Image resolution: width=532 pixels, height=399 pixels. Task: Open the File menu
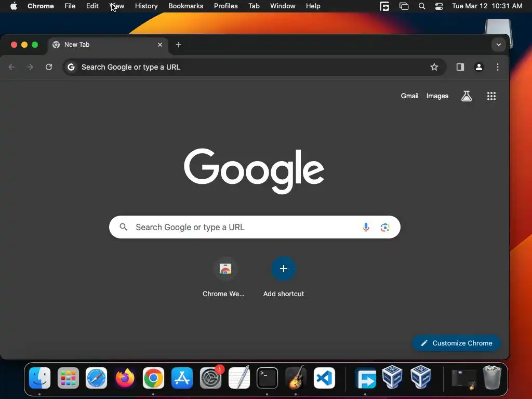click(70, 6)
